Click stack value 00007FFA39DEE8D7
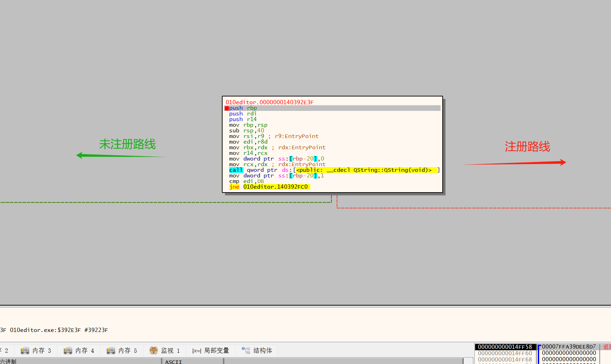611x364 pixels. (568, 347)
